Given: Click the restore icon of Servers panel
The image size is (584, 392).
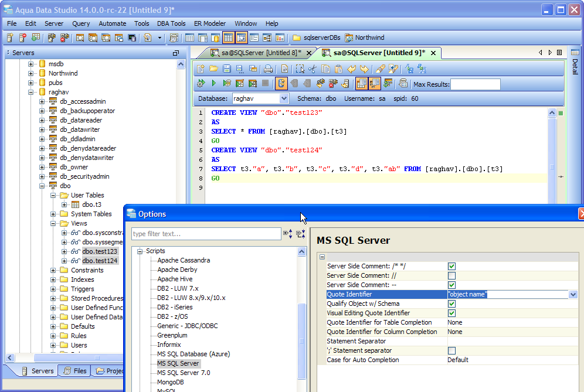Looking at the screenshot, I should (x=176, y=53).
